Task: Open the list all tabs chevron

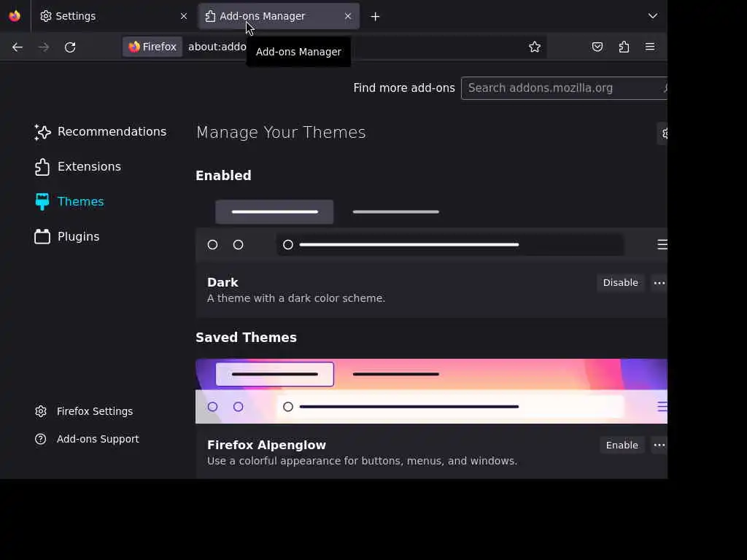Action: [653, 16]
